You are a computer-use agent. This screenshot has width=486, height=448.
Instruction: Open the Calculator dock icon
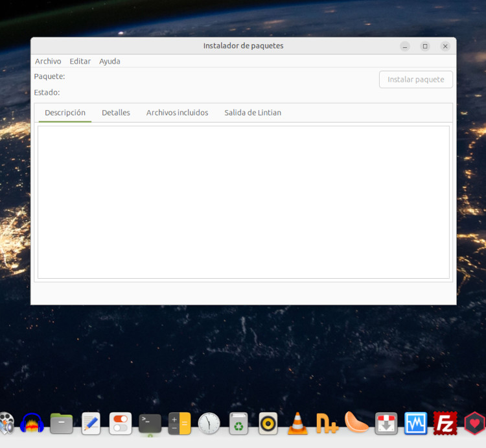179,423
